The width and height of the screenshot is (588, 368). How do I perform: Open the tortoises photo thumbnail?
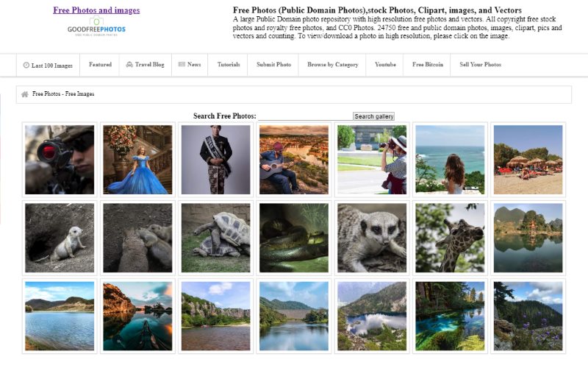(215, 238)
